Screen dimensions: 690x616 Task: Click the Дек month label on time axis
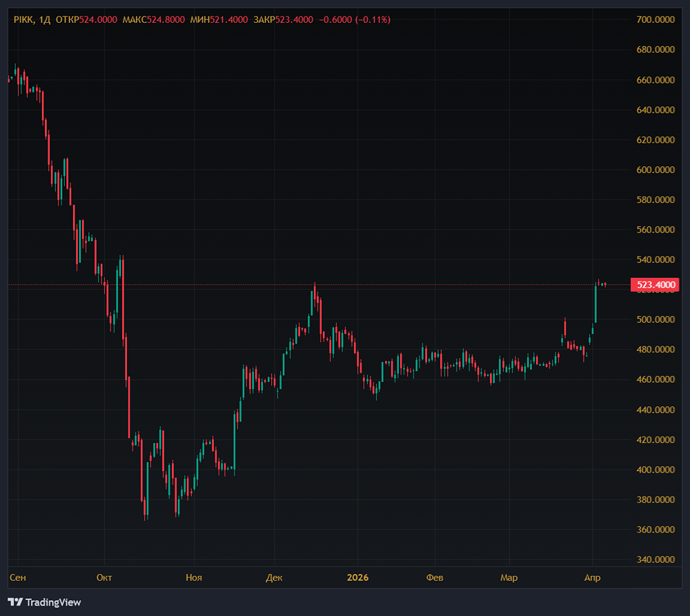[x=274, y=577]
